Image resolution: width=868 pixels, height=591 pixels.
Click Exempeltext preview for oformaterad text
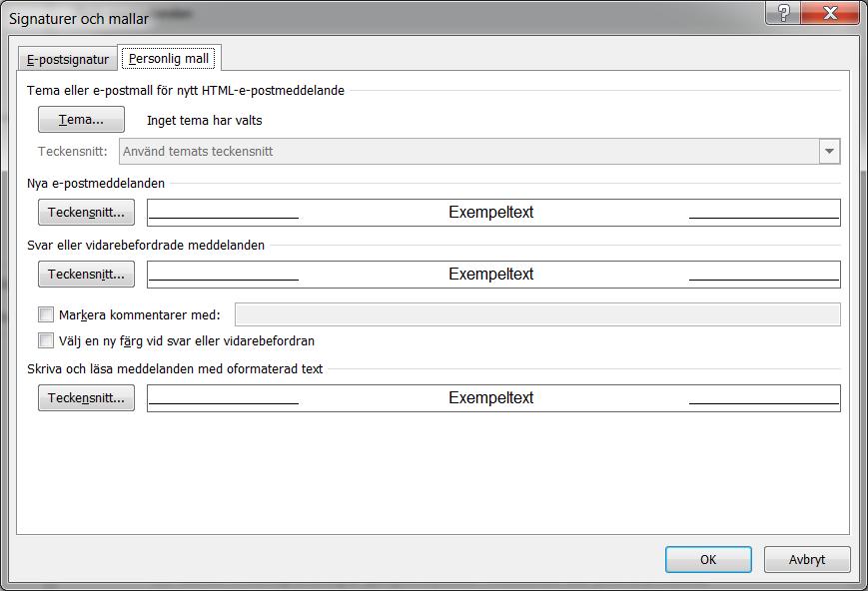click(x=493, y=398)
